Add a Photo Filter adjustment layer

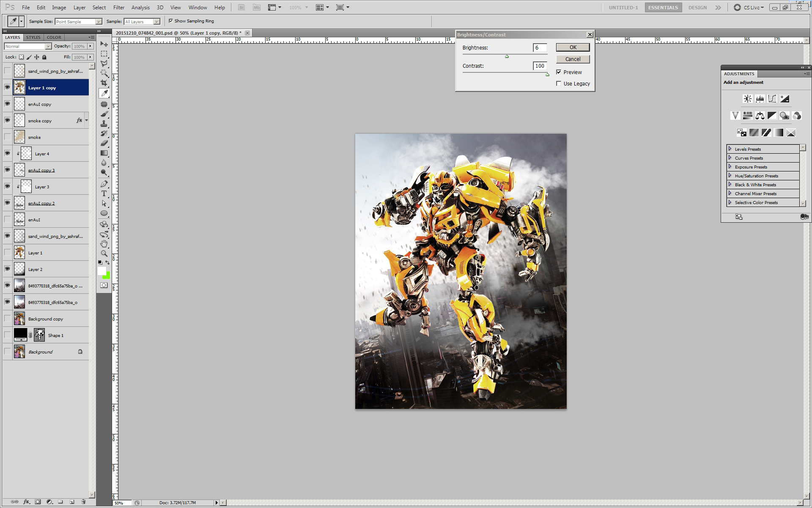[x=785, y=116]
